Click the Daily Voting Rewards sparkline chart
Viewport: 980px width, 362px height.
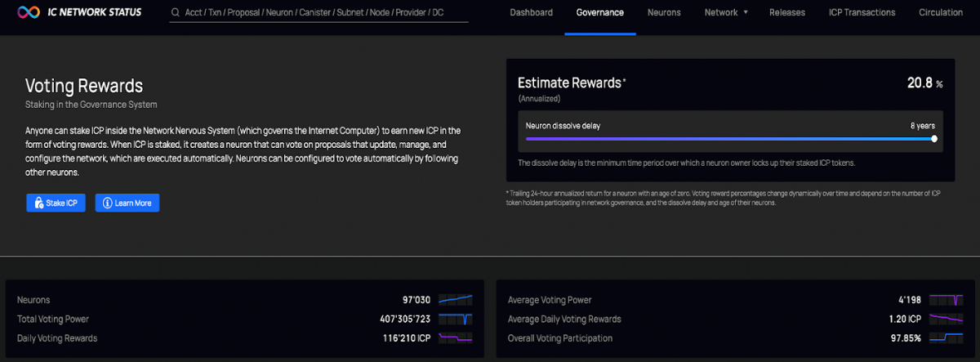coord(455,337)
